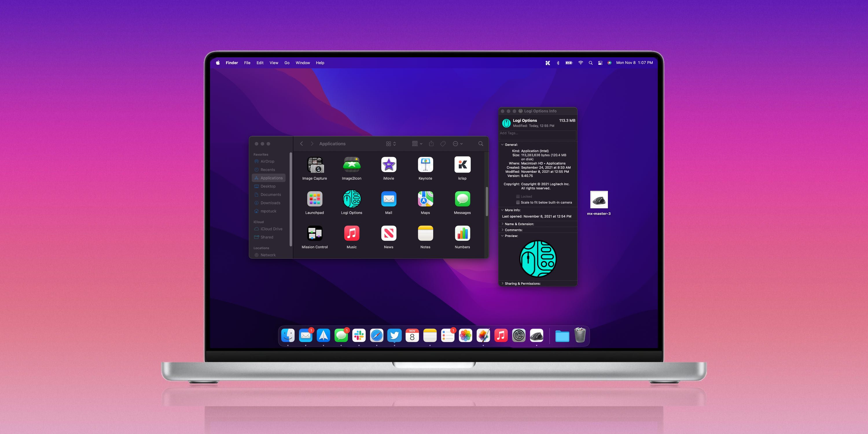Open Image2icon from Applications folder
The image size is (868, 434).
[x=352, y=165]
